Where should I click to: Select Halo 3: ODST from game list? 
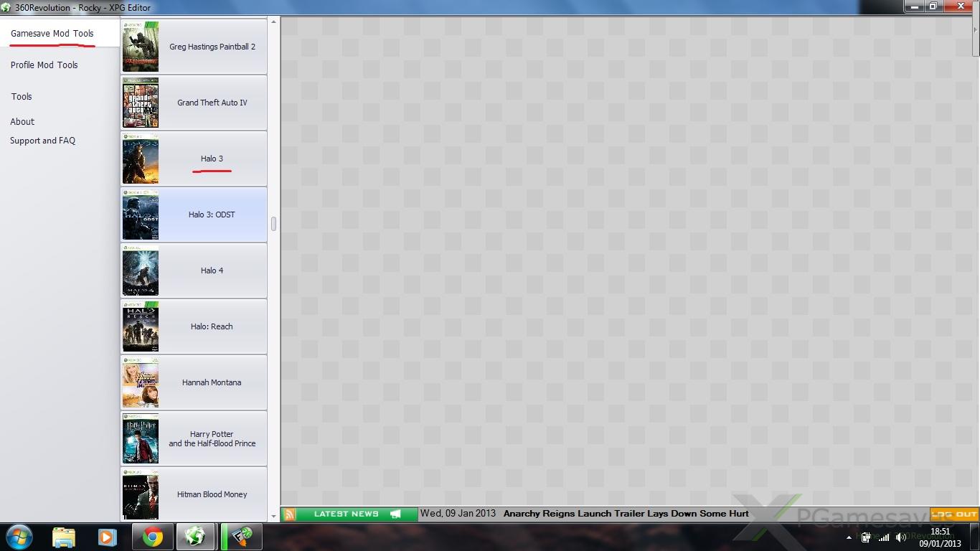pos(212,215)
